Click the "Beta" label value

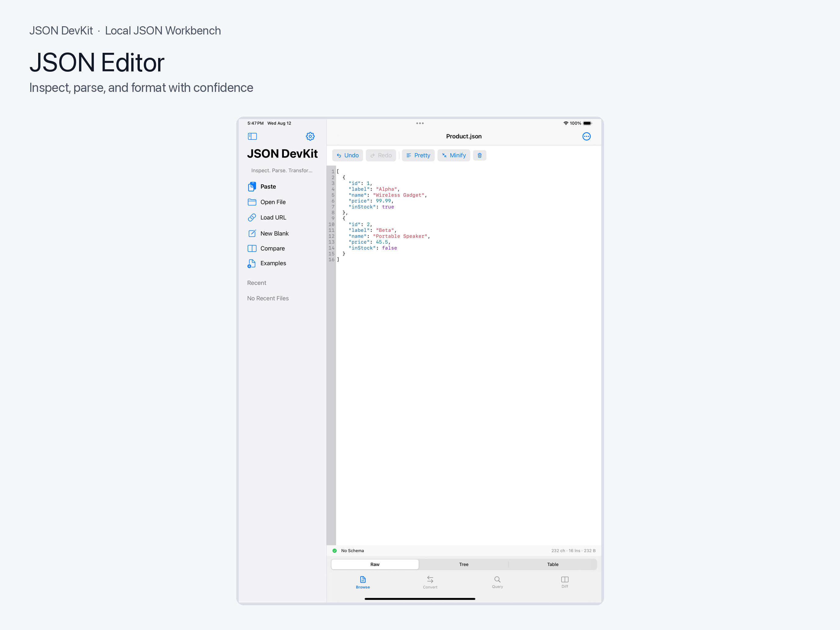pos(385,230)
